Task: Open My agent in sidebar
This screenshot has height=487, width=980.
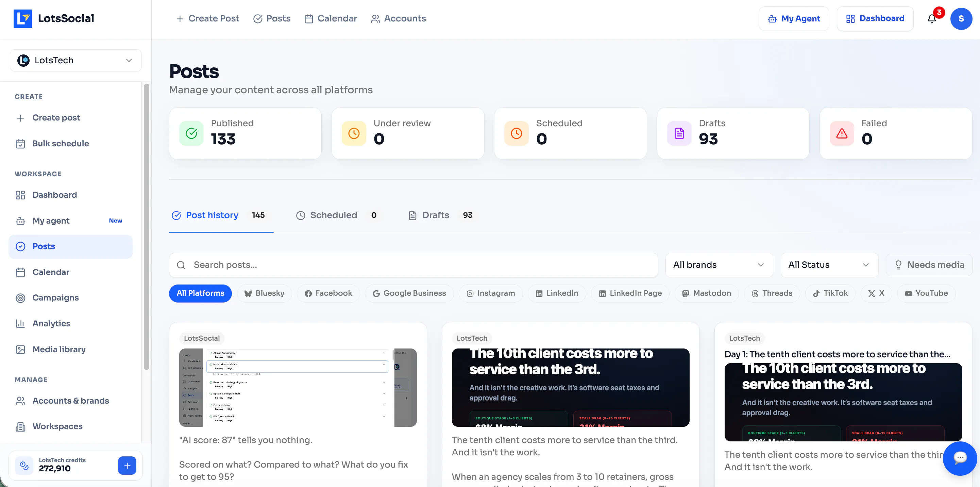Action: click(x=70, y=221)
